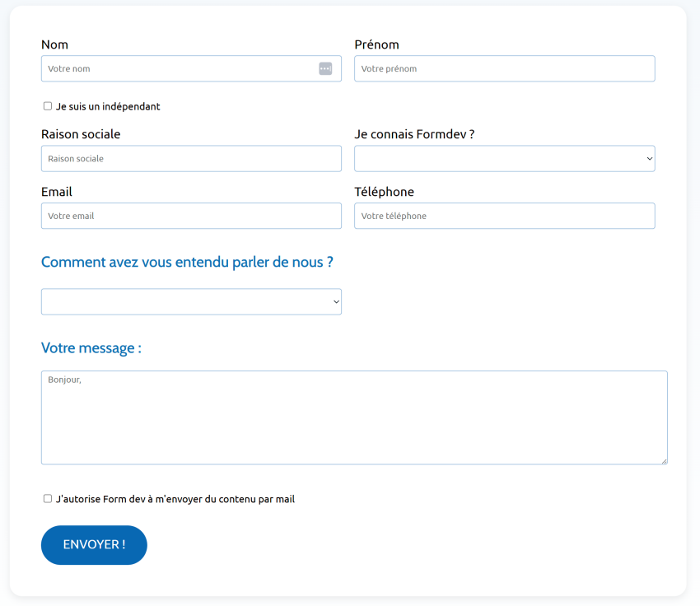Click the "J'autorise Form dev à m'envoyer" label text
The height and width of the screenshot is (606, 700).
[x=175, y=499]
